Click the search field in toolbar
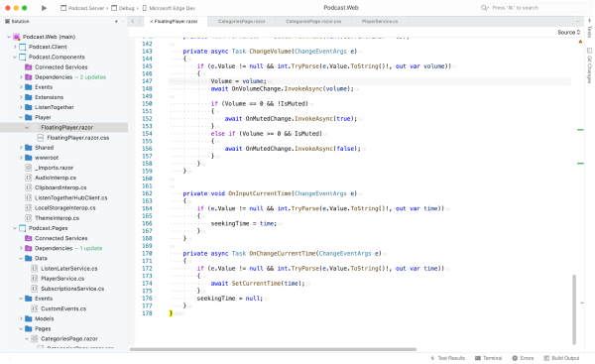Screen dimensions: 595x364 [535, 8]
